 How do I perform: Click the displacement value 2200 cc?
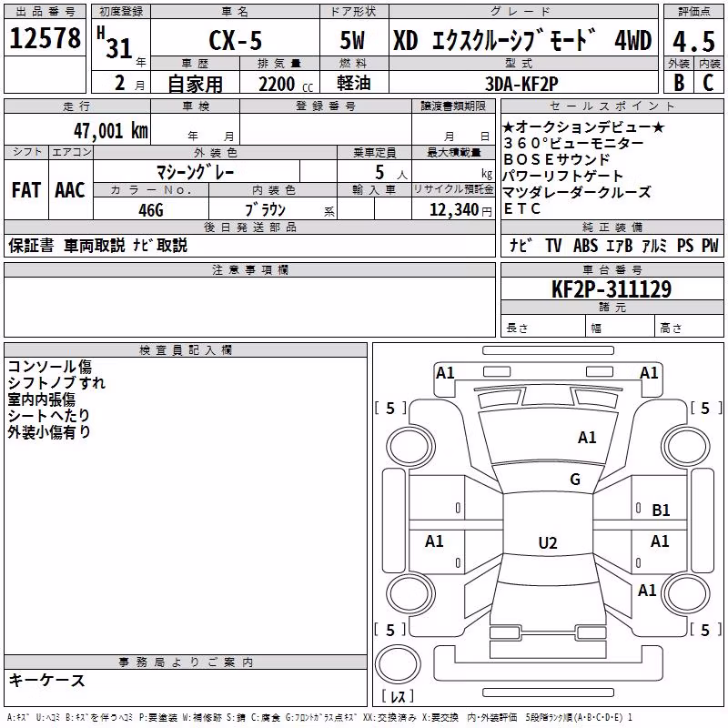click(x=286, y=84)
